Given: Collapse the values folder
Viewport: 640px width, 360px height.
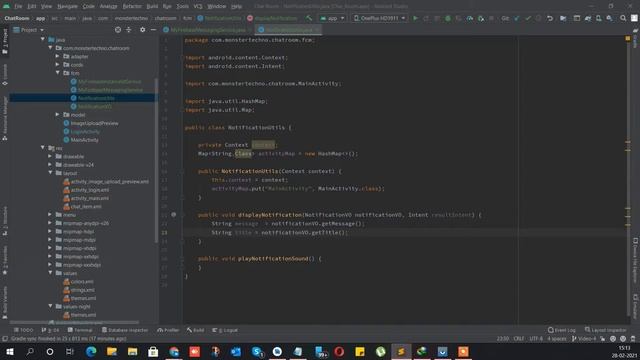Looking at the screenshot, I should click(x=51, y=273).
